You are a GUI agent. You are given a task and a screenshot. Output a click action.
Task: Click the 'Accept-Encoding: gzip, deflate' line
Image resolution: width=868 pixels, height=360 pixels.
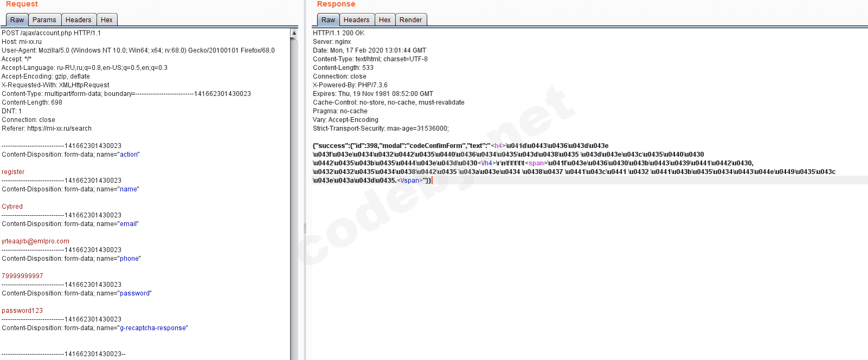point(46,76)
